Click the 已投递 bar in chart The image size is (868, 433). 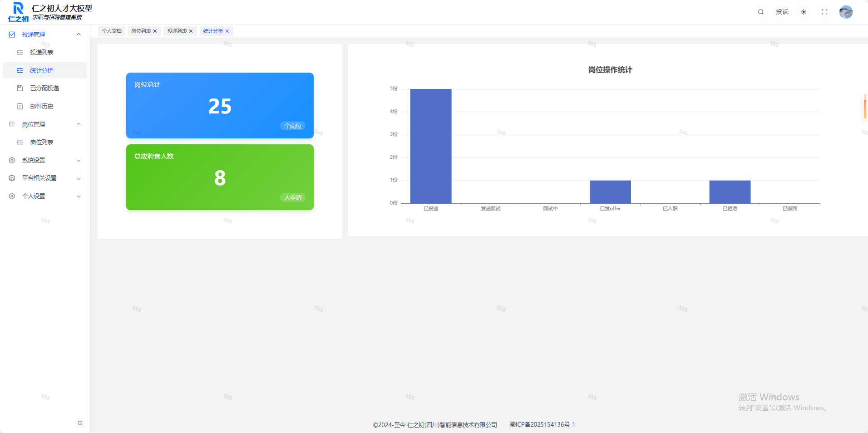[x=431, y=146]
